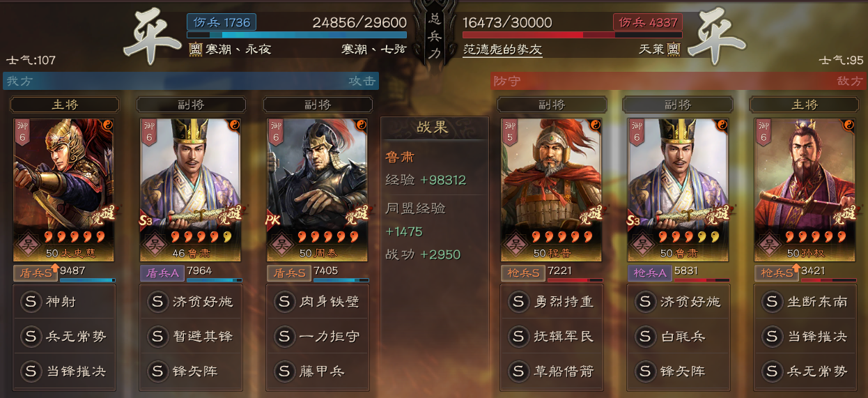Open the player name link 范德彪的挚友
The image size is (868, 398).
click(x=502, y=49)
